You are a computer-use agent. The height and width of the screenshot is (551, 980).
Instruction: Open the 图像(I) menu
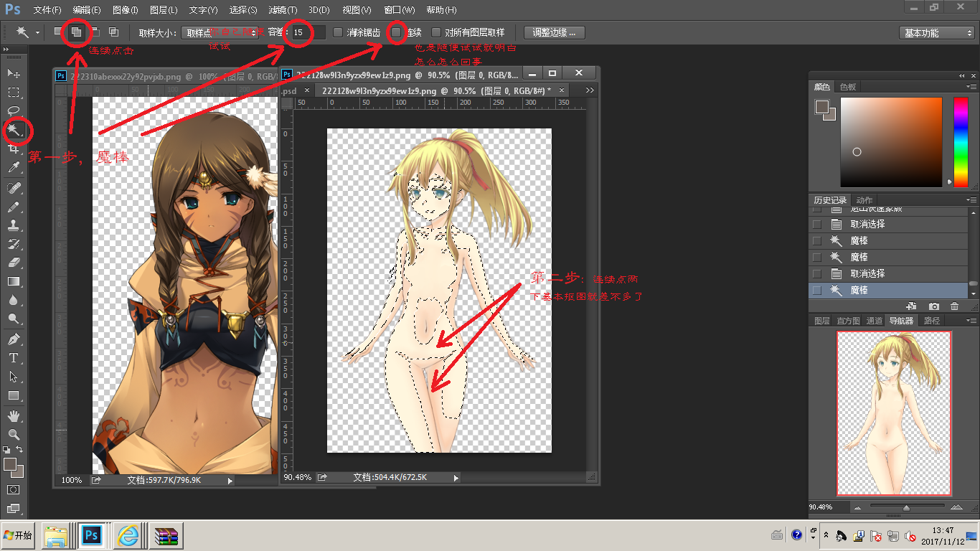click(126, 10)
